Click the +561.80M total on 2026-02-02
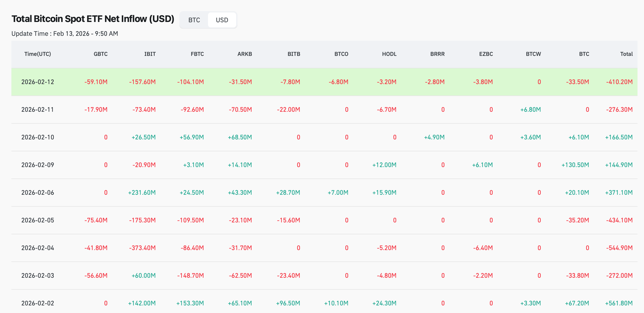This screenshot has height=313, width=644. [x=619, y=303]
